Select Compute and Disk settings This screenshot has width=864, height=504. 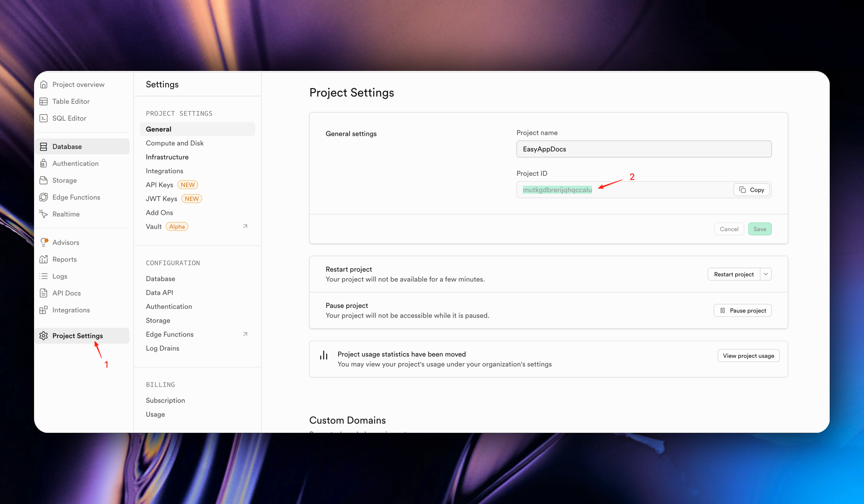pyautogui.click(x=174, y=143)
